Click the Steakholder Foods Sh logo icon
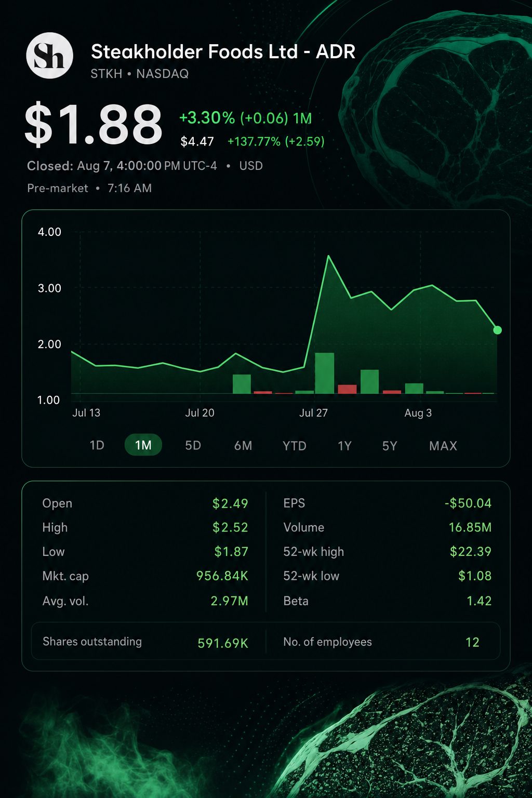532x798 pixels. [49, 55]
